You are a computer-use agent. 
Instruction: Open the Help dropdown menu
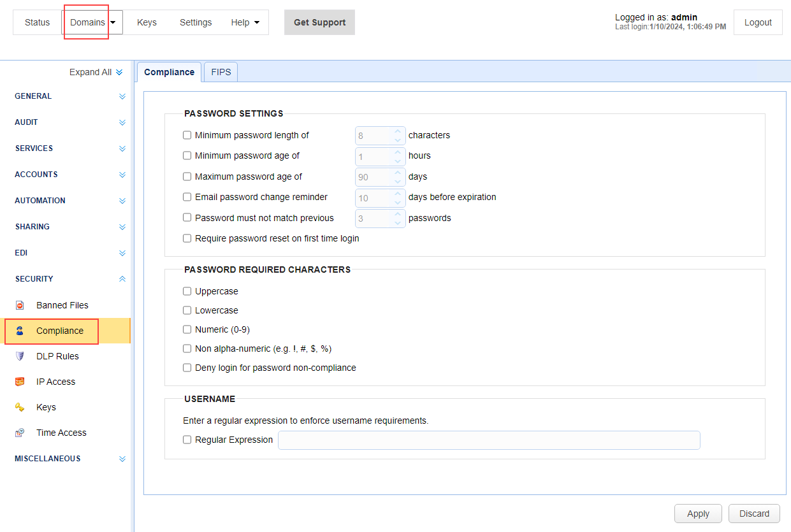pyautogui.click(x=245, y=22)
